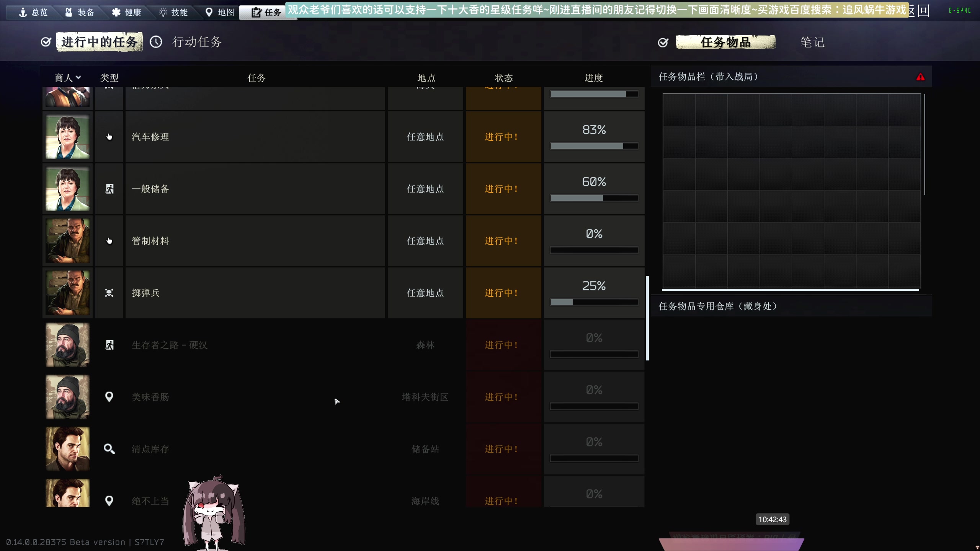The width and height of the screenshot is (980, 551).
Task: Click the hand icon next to 汽车修理
Action: tap(109, 137)
